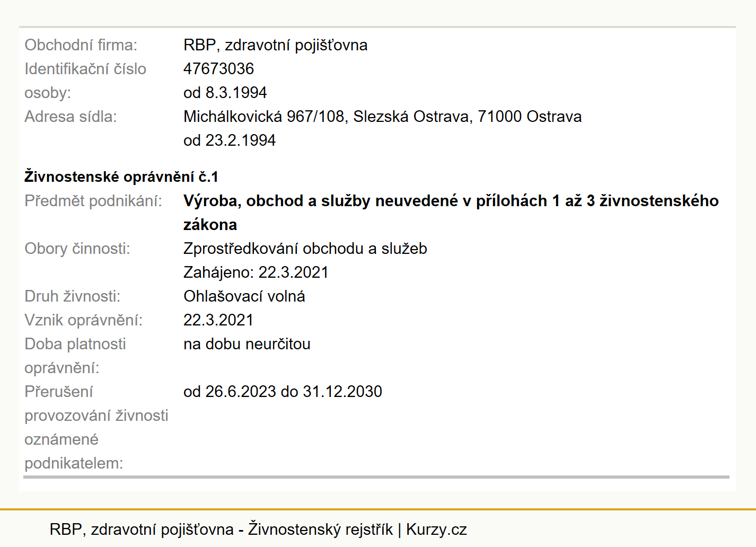
Task: Click the 'Identifikační číslo osoby:' label
Action: [x=85, y=81]
